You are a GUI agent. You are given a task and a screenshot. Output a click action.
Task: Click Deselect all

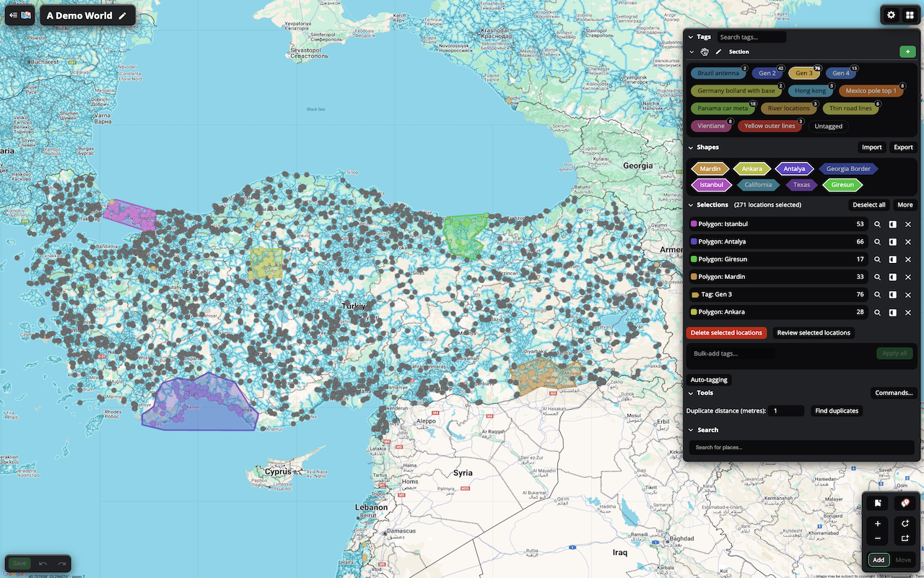[868, 205]
